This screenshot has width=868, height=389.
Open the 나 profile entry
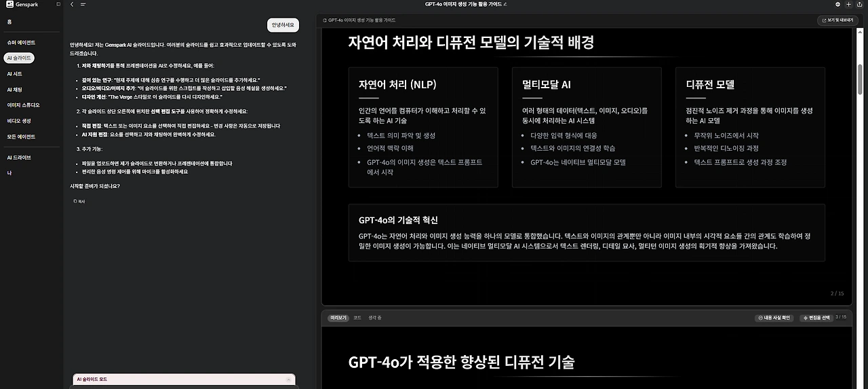point(9,172)
